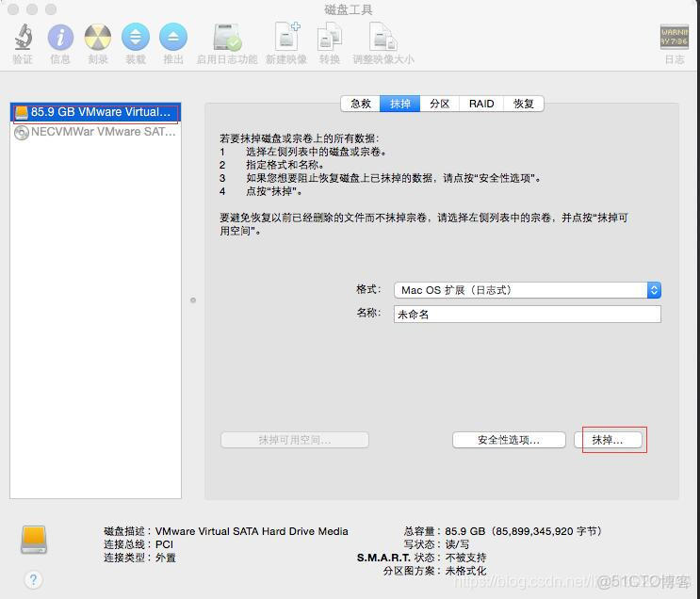Open the Partition (分区) tab
This screenshot has width=700, height=599.
click(439, 104)
